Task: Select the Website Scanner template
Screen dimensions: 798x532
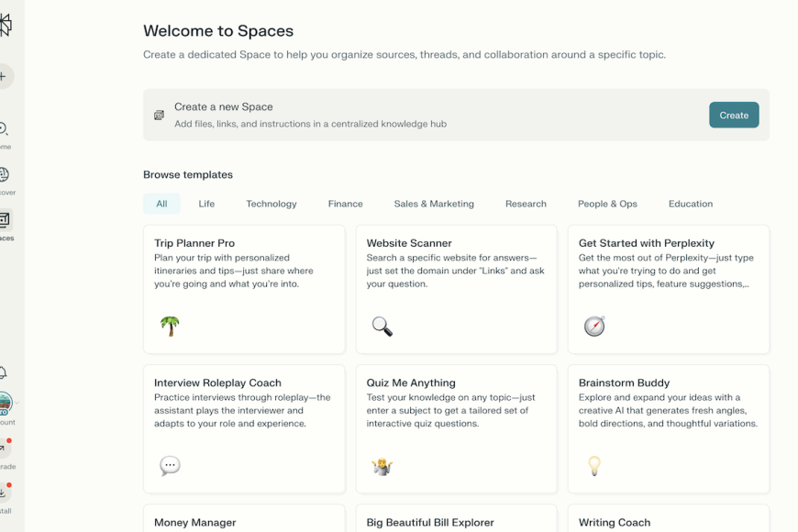Action: pyautogui.click(x=456, y=289)
